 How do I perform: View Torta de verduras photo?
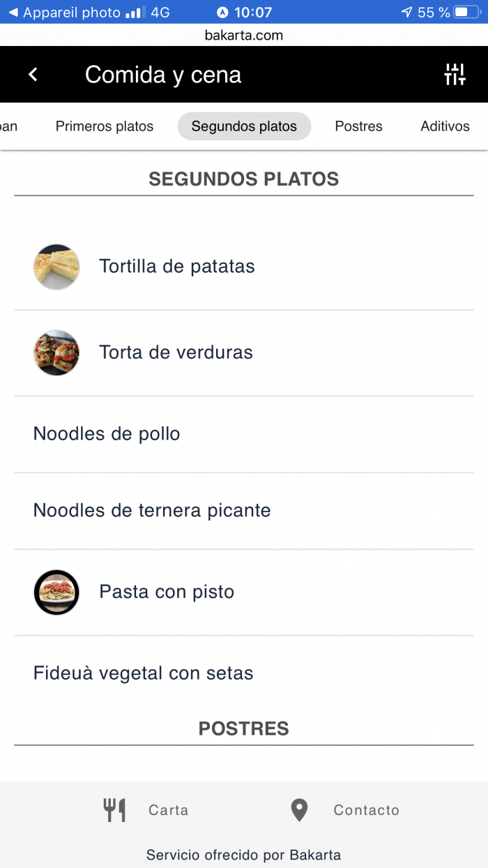click(56, 352)
